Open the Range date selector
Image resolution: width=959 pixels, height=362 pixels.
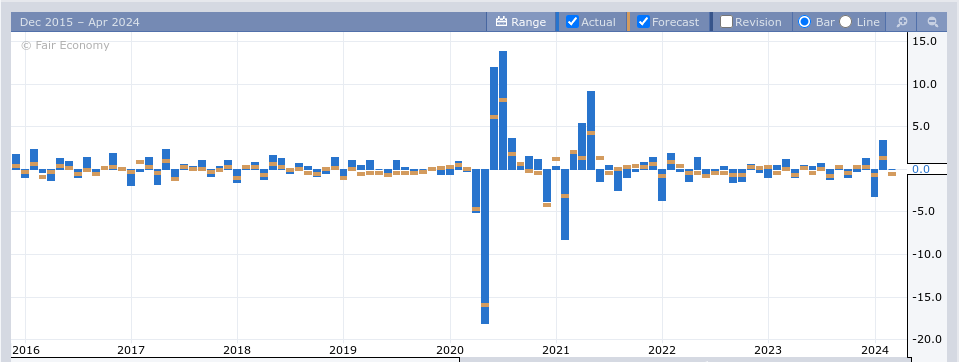click(521, 22)
